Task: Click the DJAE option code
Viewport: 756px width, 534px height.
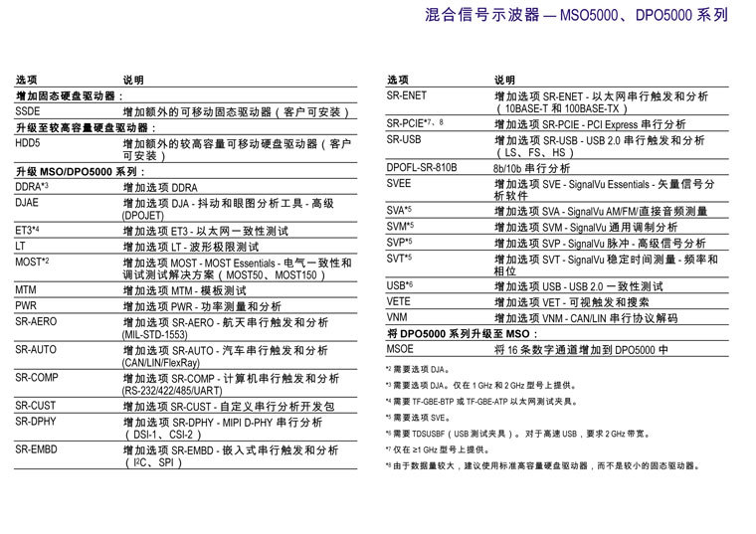Action: point(27,203)
